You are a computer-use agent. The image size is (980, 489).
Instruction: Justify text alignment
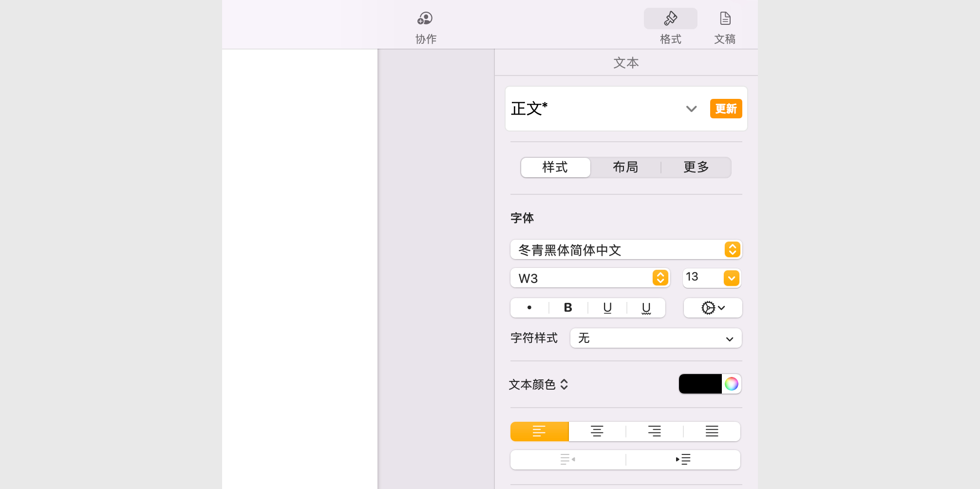pyautogui.click(x=712, y=432)
